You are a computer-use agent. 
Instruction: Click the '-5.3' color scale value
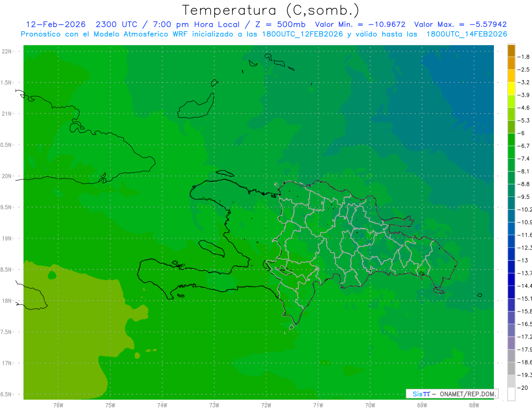(x=524, y=121)
